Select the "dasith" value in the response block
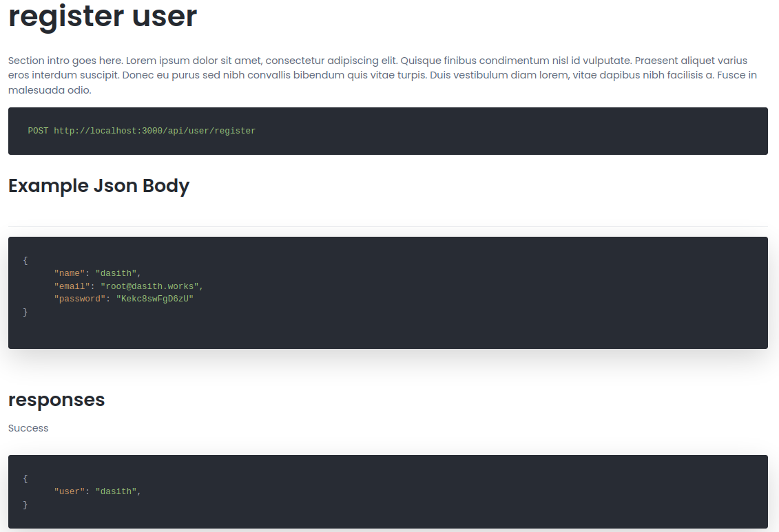Screen dimensions: 779x532 pos(116,491)
